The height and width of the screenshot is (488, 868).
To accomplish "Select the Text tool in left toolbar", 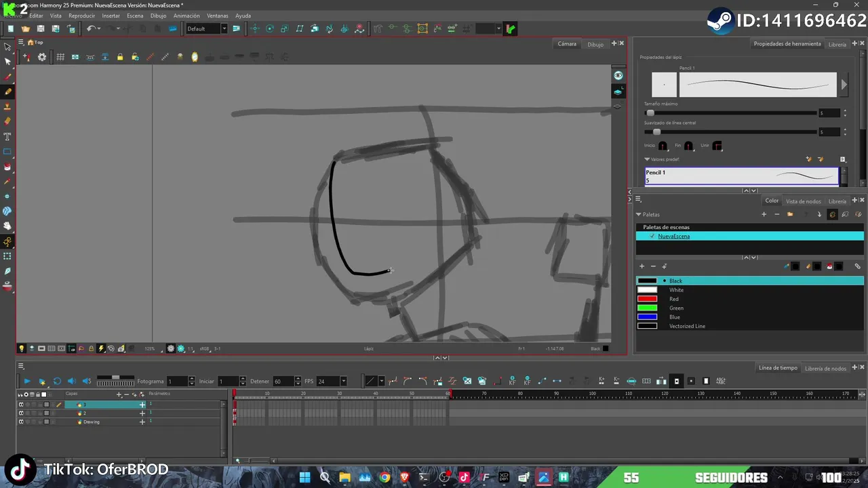I will (x=7, y=136).
